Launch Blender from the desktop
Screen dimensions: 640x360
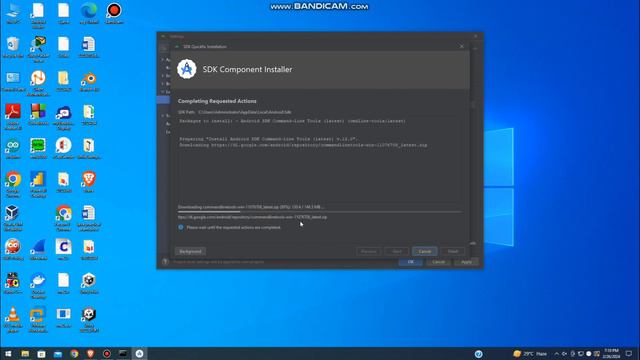click(89, 81)
